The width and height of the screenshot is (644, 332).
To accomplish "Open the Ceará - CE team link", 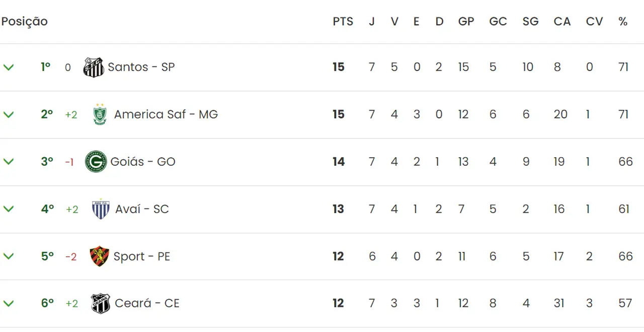I will pos(147,303).
